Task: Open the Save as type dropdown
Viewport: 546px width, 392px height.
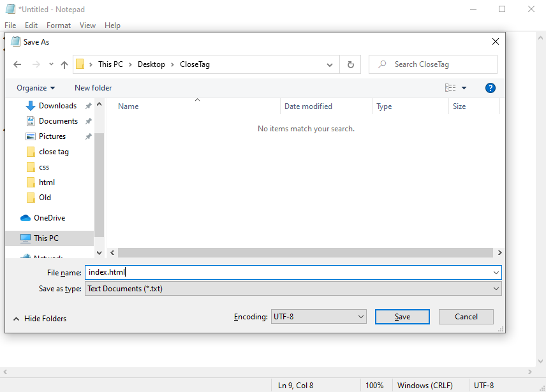Action: (293, 289)
